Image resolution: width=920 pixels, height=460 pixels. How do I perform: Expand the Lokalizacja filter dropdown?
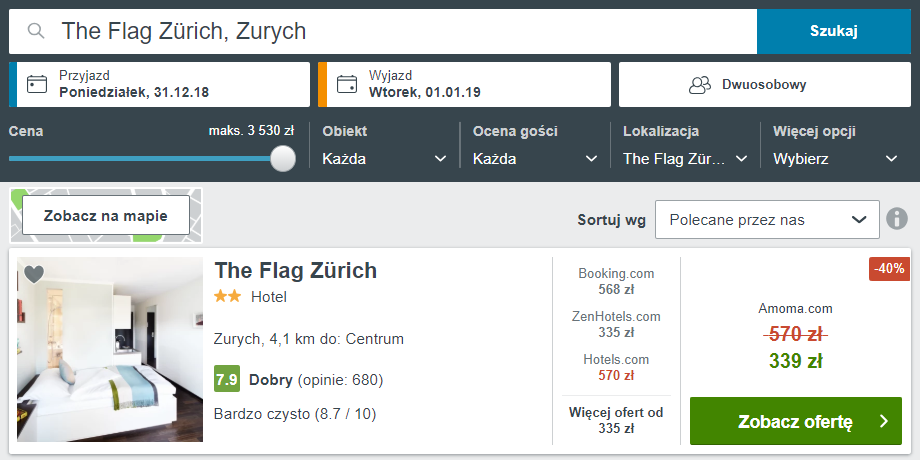pyautogui.click(x=685, y=158)
